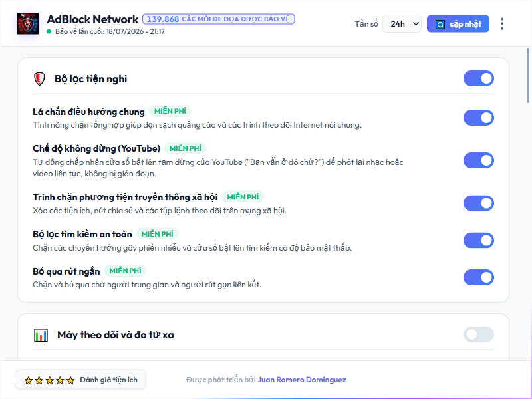Click description starting Chặn các chuyển hướng
Image resolution: width=532 pixels, height=399 pixels.
tap(192, 248)
